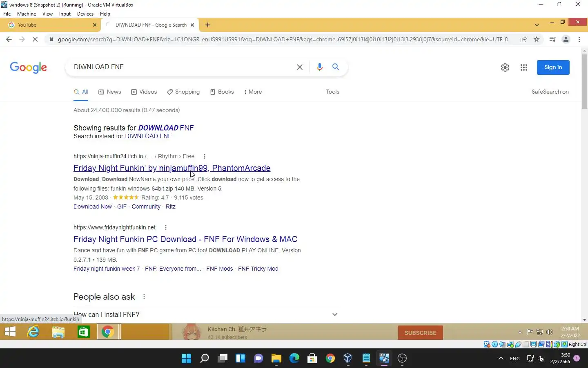Screen dimensions: 588x368
Task: Open Chrome's three-dot menu
Action: (579, 39)
